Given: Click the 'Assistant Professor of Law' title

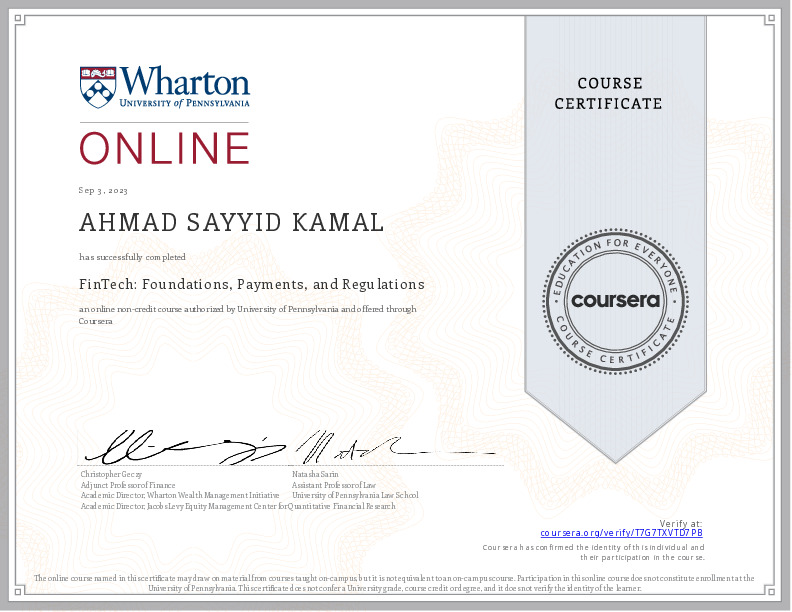Looking at the screenshot, I should [x=334, y=485].
